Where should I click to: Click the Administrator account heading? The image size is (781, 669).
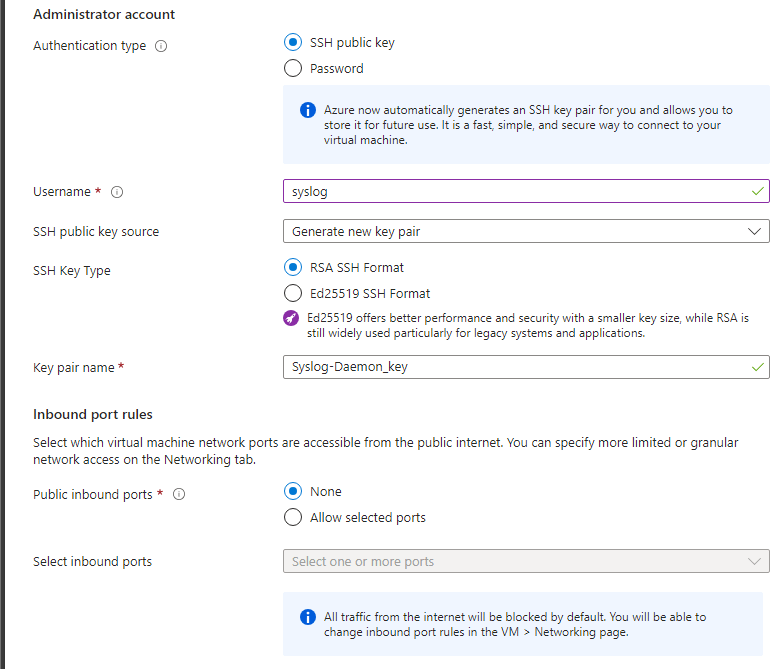pos(104,15)
